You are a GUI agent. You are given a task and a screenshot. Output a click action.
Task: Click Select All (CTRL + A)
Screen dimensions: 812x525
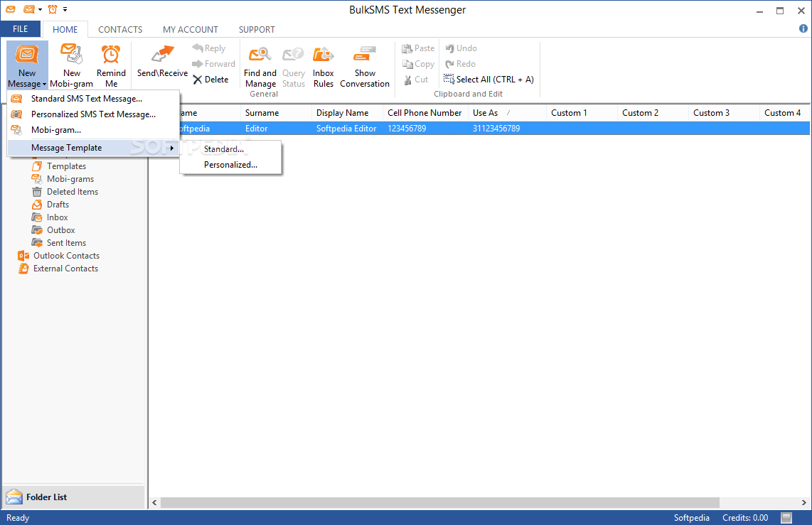pyautogui.click(x=488, y=79)
